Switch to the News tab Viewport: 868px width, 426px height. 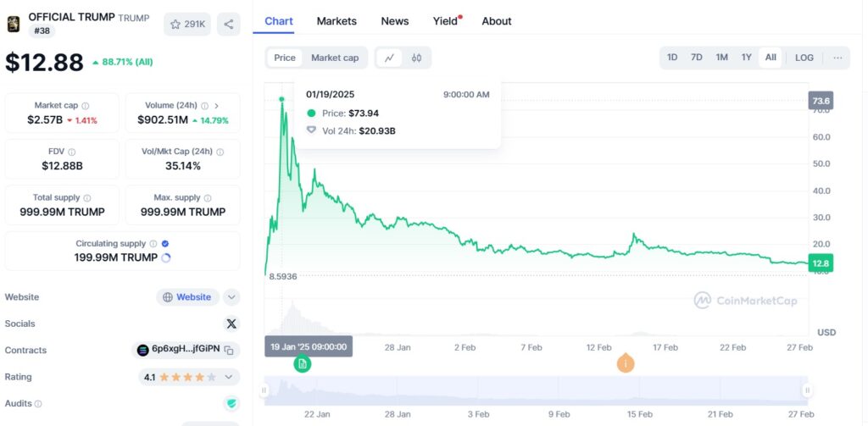point(395,21)
